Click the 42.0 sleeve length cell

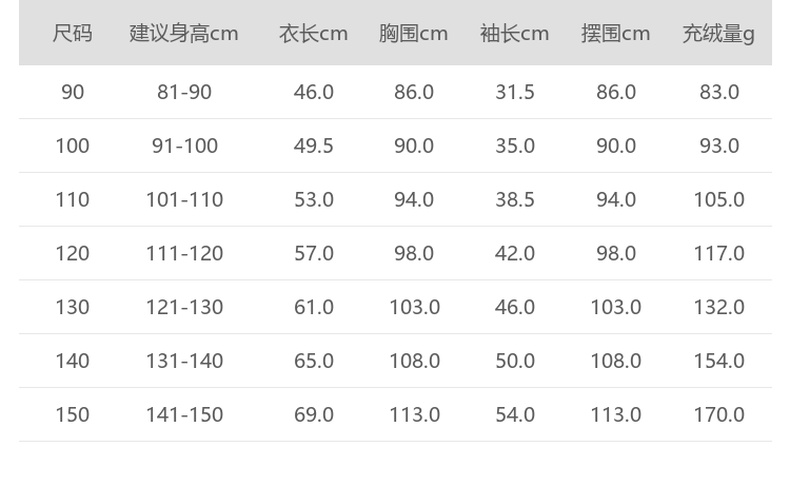click(x=514, y=254)
